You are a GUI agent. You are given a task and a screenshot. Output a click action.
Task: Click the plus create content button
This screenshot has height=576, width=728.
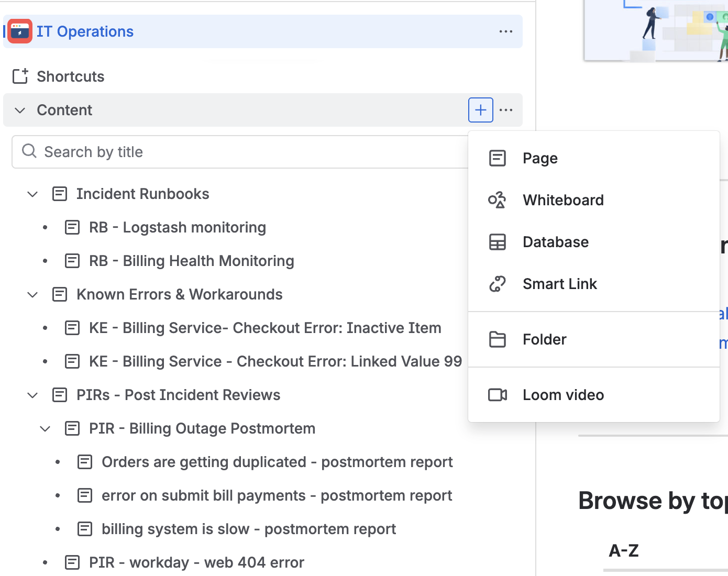pos(480,110)
